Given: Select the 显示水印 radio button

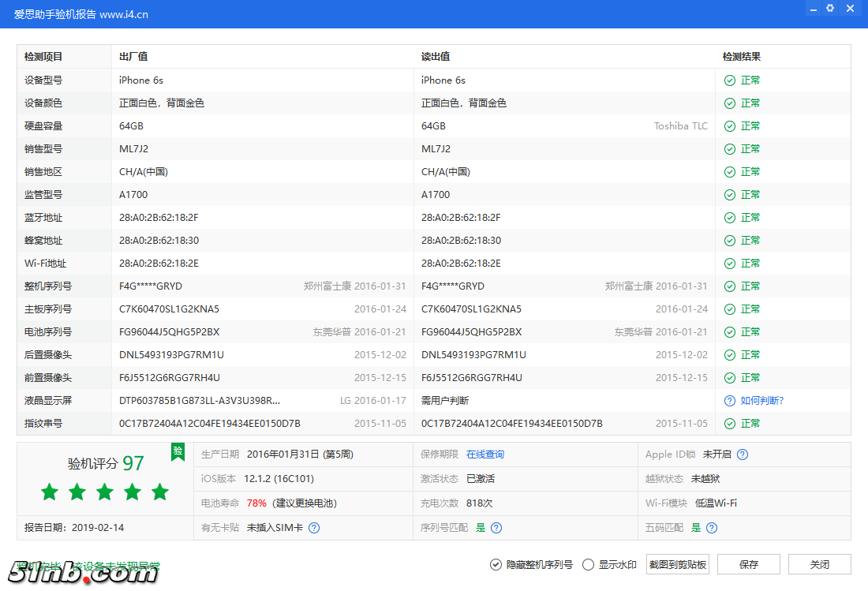Looking at the screenshot, I should [x=588, y=564].
